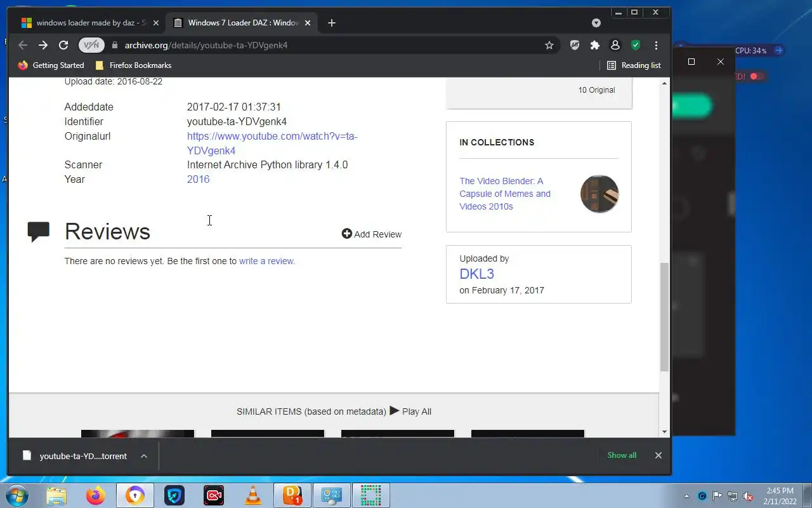Open the Firefox Bookmarks folder

click(x=133, y=65)
